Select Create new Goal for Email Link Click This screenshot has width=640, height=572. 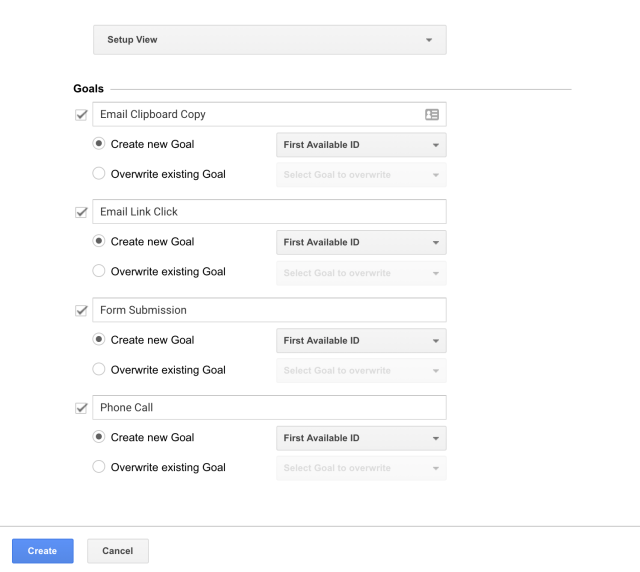(99, 241)
